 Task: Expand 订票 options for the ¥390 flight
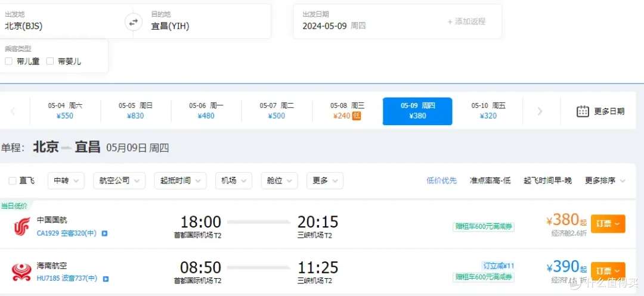pos(608,271)
